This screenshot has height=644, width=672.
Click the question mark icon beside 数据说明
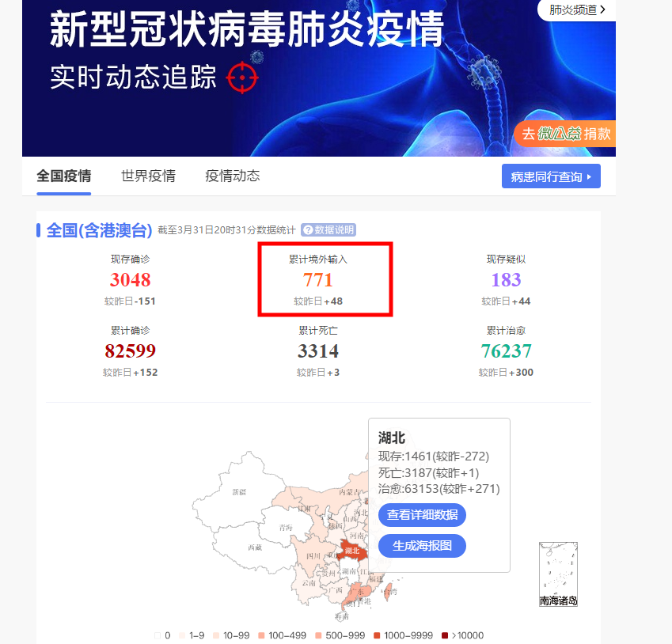[308, 230]
